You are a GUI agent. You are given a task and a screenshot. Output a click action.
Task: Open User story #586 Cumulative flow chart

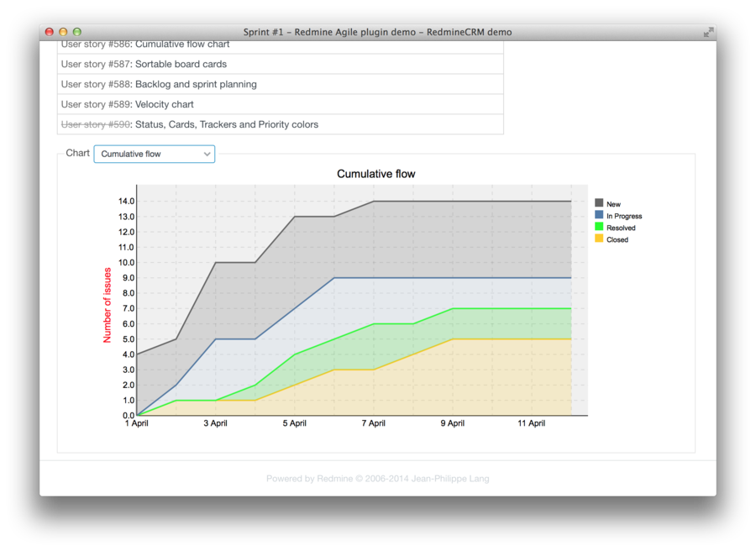coord(96,45)
